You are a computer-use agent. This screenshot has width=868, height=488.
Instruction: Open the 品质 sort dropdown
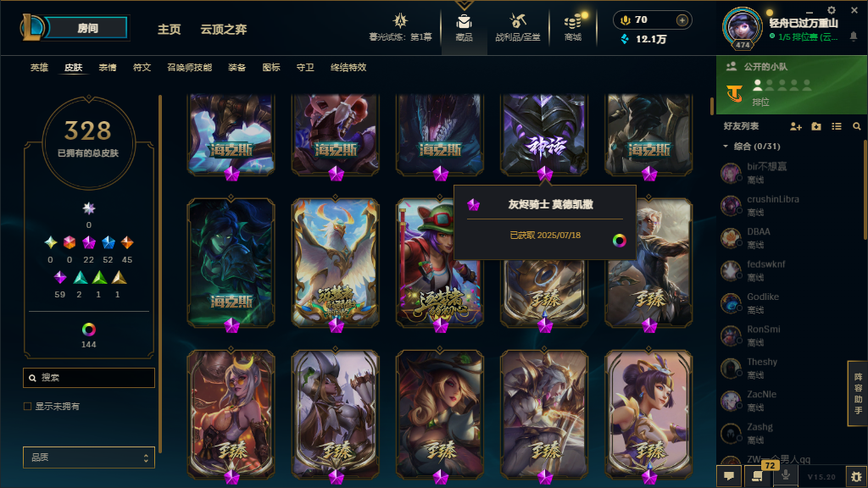coord(88,457)
